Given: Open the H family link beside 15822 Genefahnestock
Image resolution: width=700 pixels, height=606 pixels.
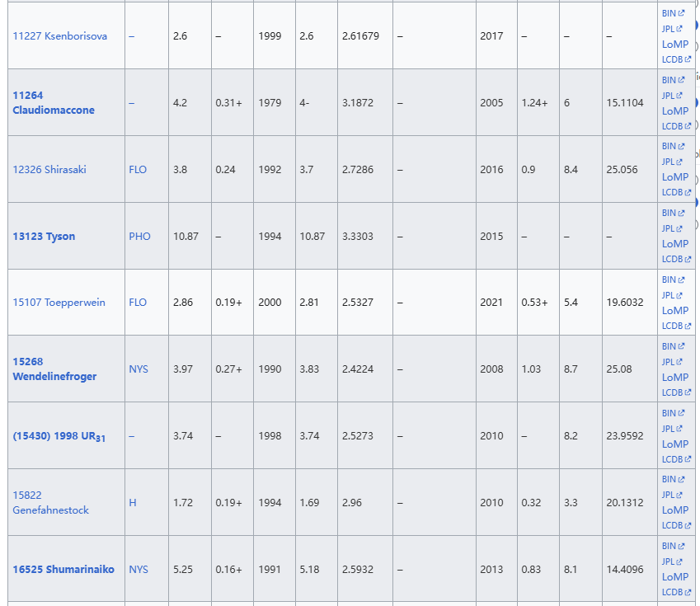Looking at the screenshot, I should pos(133,503).
